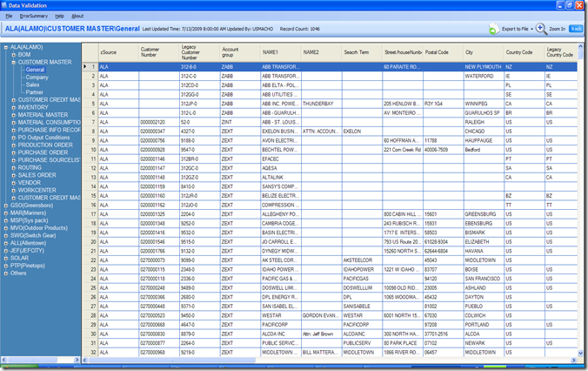
Task: Select MAR(Mariners) tree item
Action: coord(28,212)
